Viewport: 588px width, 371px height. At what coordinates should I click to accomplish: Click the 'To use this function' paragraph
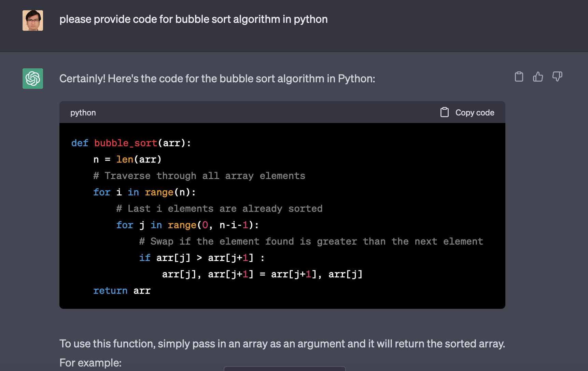click(282, 344)
